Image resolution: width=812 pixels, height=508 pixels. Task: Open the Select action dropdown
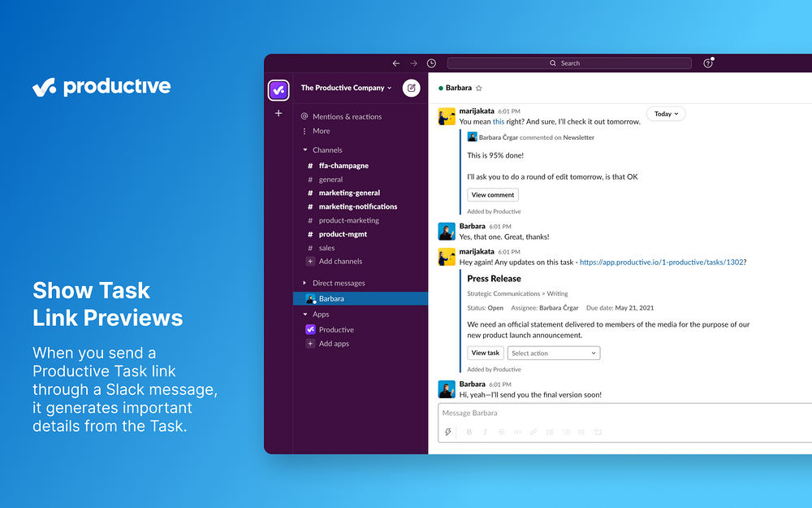coord(554,353)
